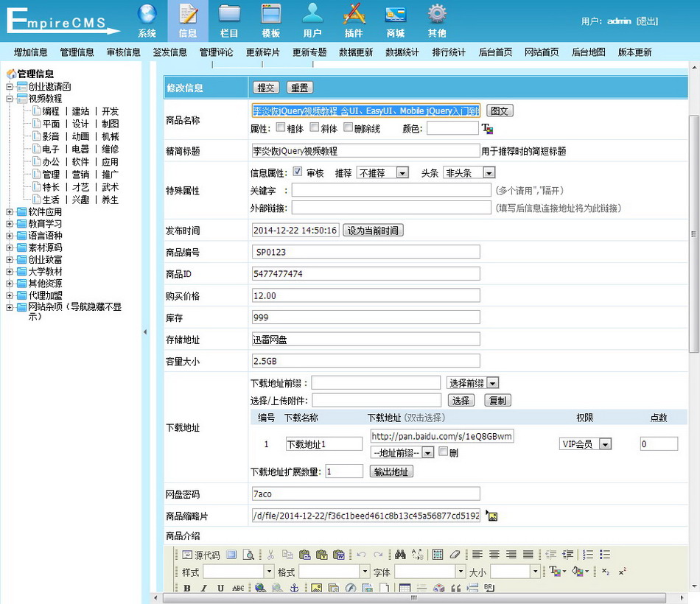Open the 审核信息 menu item

pyautogui.click(x=124, y=52)
